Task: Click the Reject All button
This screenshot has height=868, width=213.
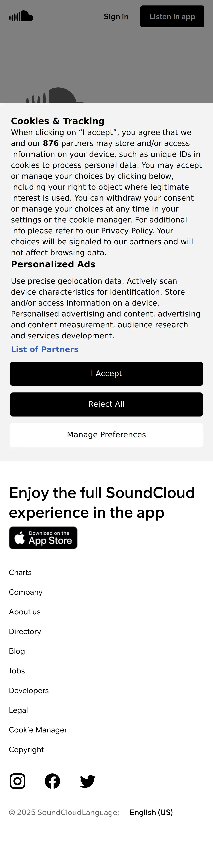Action: pos(106,404)
